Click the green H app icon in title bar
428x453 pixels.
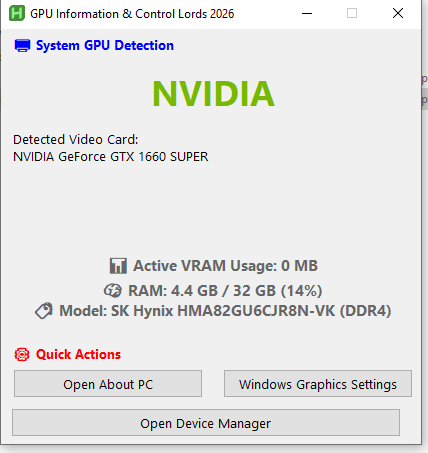[x=17, y=14]
